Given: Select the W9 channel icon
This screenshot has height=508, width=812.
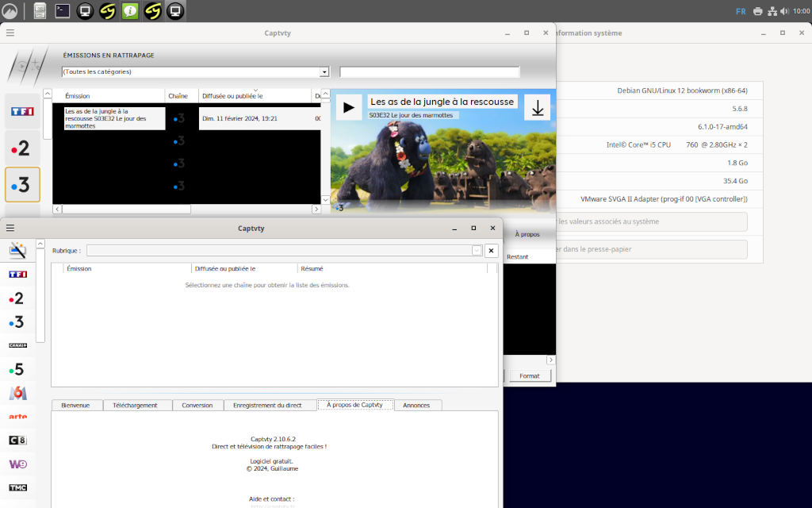Looking at the screenshot, I should (x=17, y=464).
